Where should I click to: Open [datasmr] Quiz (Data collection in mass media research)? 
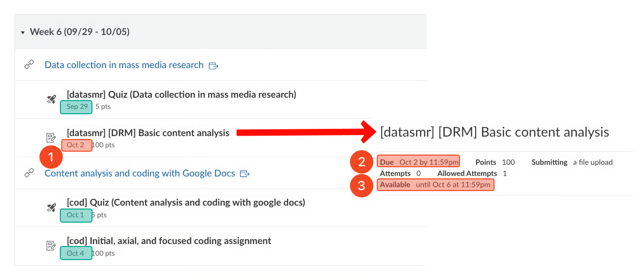coord(181,94)
